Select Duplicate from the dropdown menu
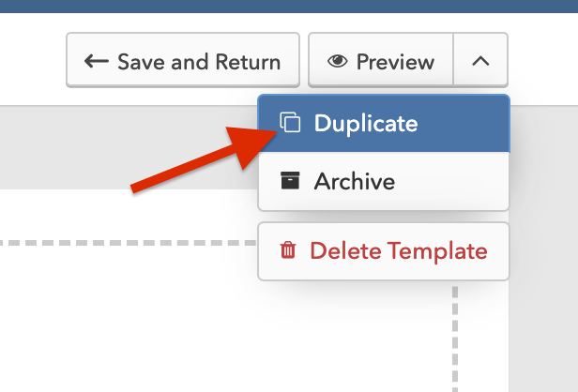The height and width of the screenshot is (392, 578). click(x=384, y=124)
